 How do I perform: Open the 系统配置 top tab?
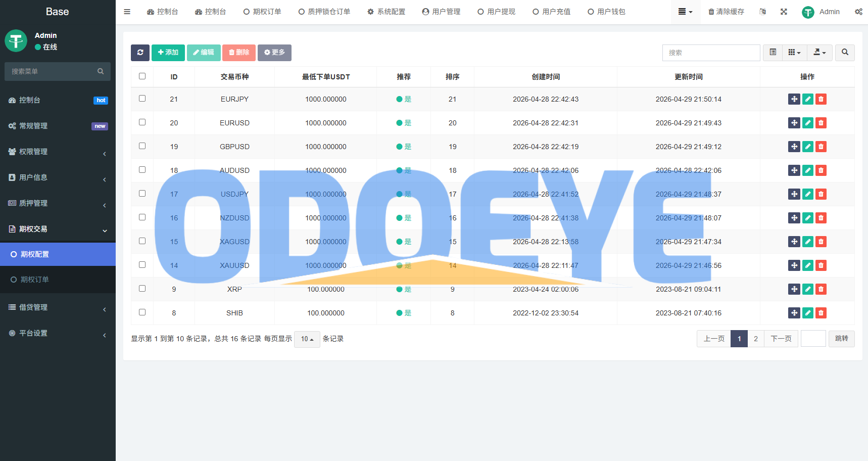[x=386, y=12]
